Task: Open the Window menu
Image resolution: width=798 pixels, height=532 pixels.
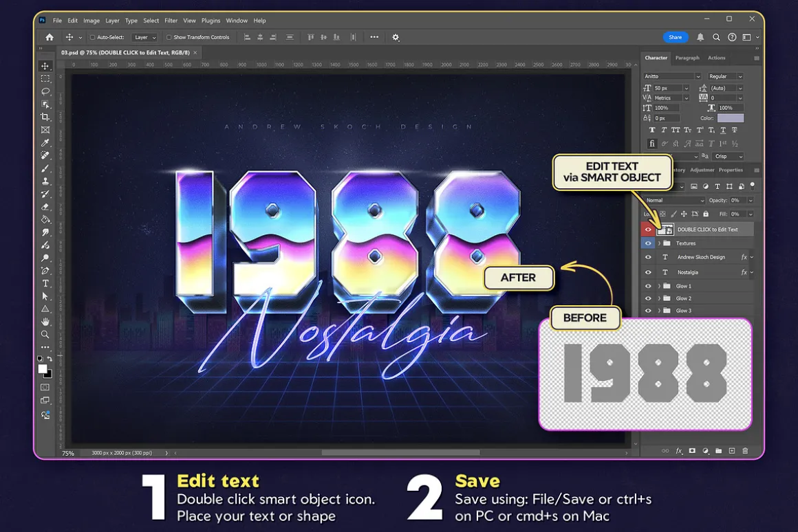Action: pos(237,21)
